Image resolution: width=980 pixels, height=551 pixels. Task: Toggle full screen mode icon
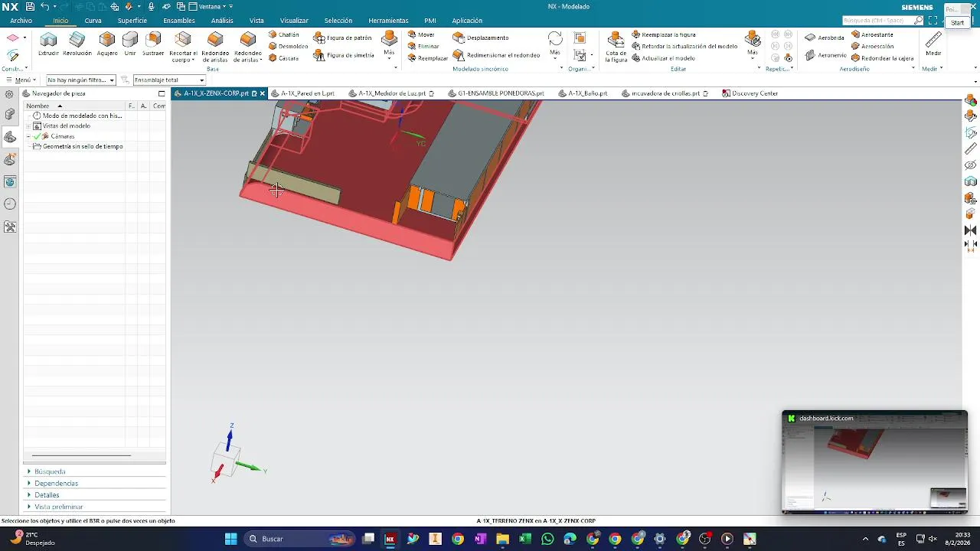(933, 21)
